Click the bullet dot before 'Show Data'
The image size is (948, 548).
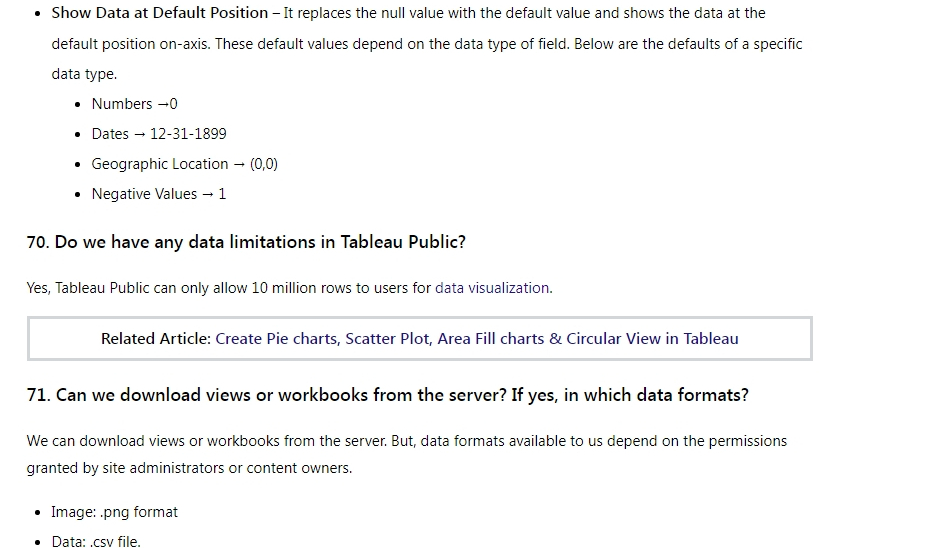click(x=38, y=13)
